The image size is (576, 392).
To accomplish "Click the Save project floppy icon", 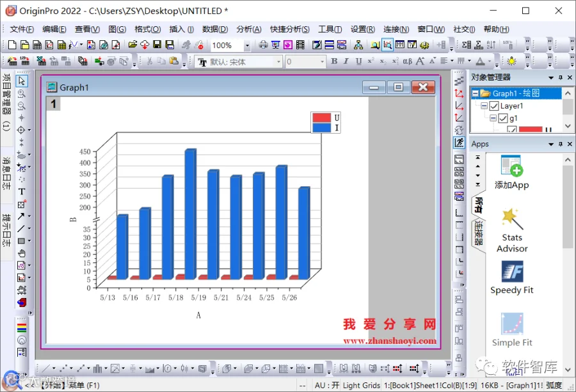I will tap(157, 45).
